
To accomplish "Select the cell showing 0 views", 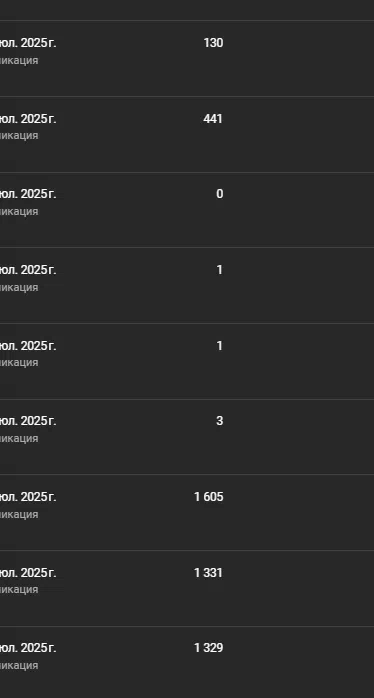I will (220, 194).
